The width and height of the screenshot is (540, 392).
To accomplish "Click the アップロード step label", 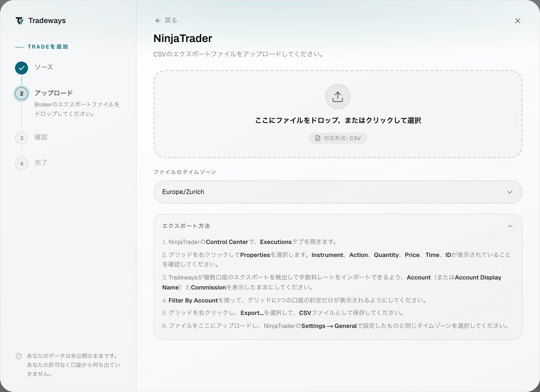I will (54, 93).
